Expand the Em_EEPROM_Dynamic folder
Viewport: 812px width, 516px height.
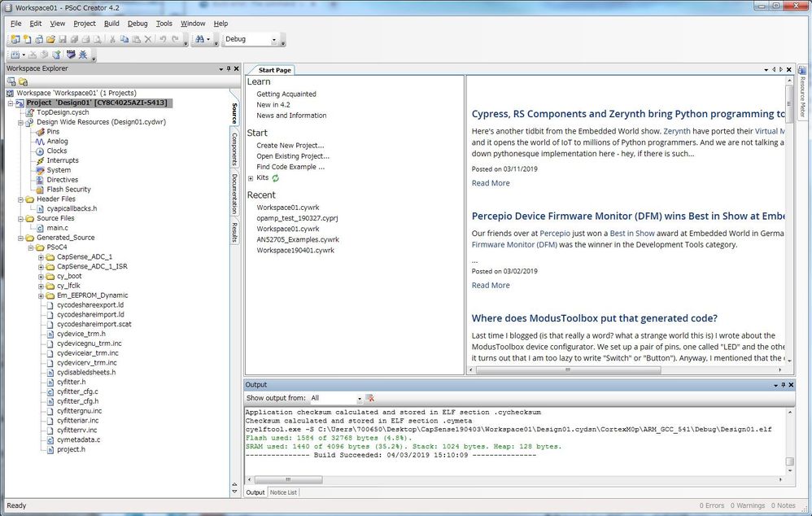point(41,295)
